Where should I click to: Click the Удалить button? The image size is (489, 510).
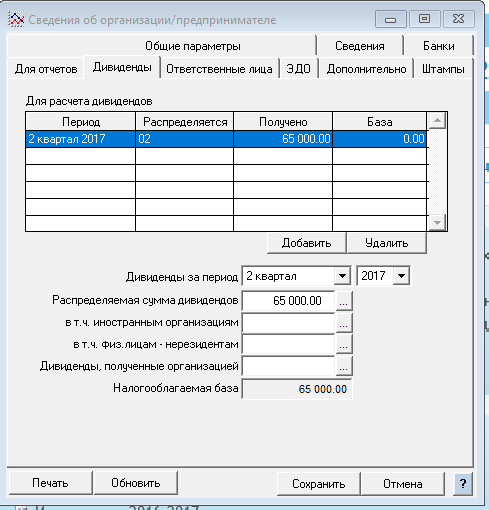click(x=387, y=243)
